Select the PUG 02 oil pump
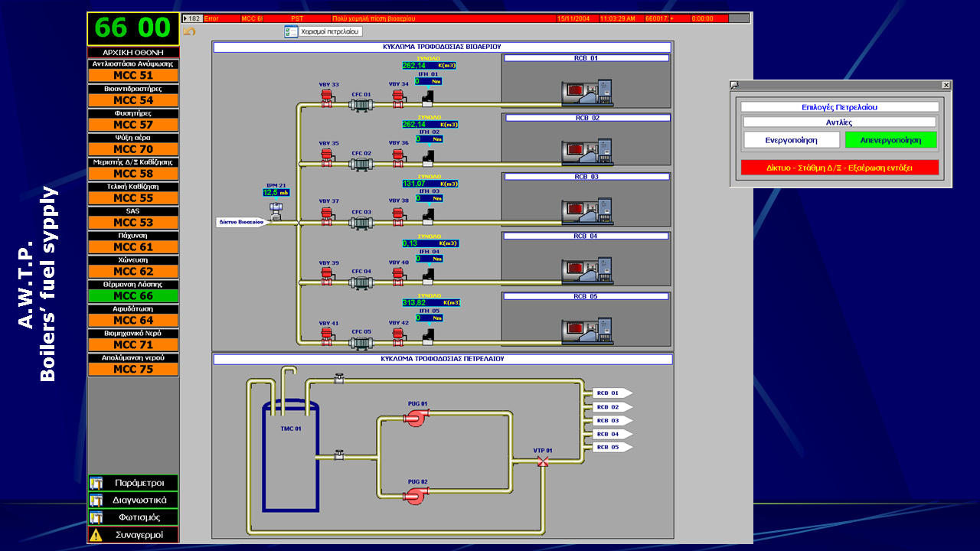Viewport: 980px width, 551px height. coord(416,495)
